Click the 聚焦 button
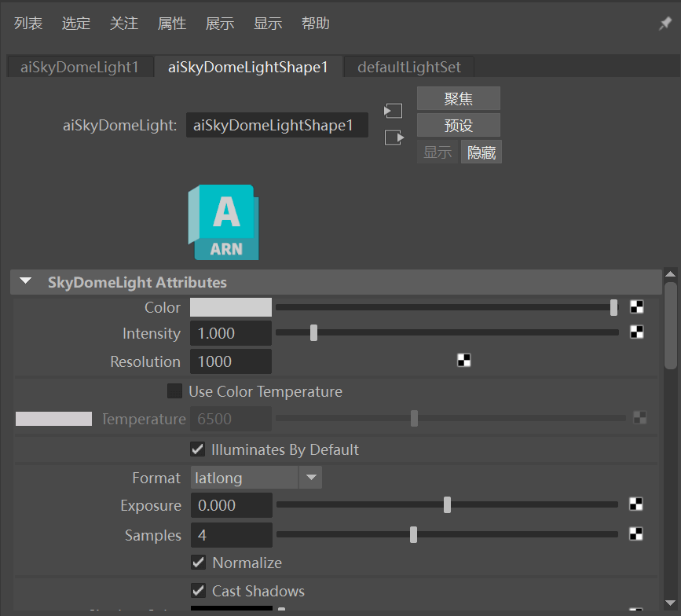This screenshot has height=616, width=681. point(458,98)
